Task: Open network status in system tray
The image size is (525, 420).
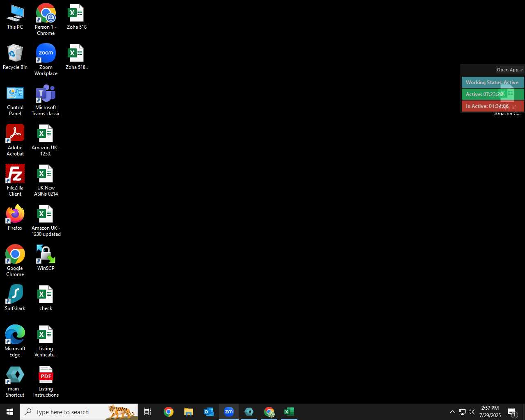Action: (462, 412)
